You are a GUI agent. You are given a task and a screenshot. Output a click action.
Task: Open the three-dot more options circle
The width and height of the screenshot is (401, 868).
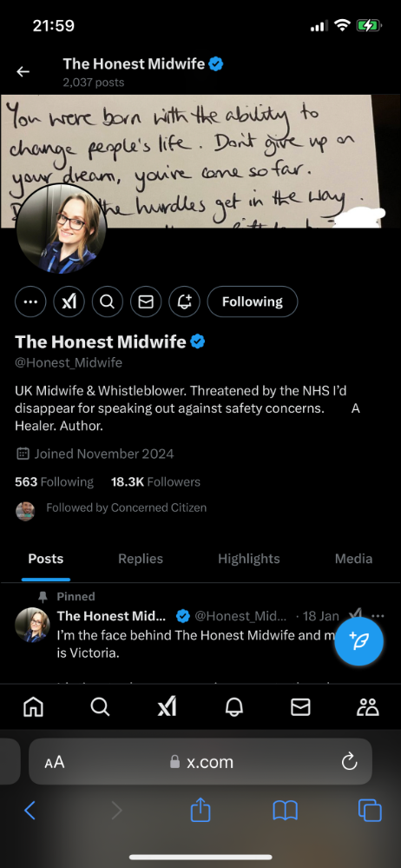point(30,301)
